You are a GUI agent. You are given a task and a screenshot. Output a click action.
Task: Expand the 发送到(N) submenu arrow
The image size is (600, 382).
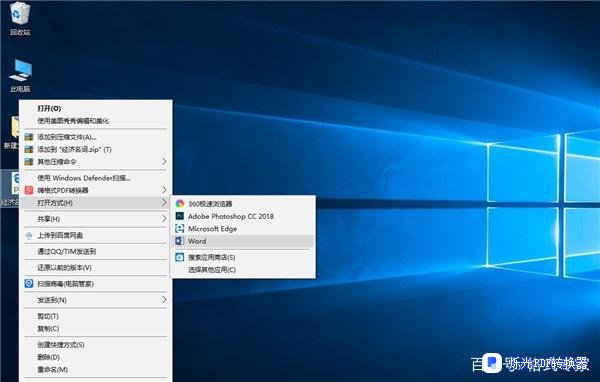[164, 299]
